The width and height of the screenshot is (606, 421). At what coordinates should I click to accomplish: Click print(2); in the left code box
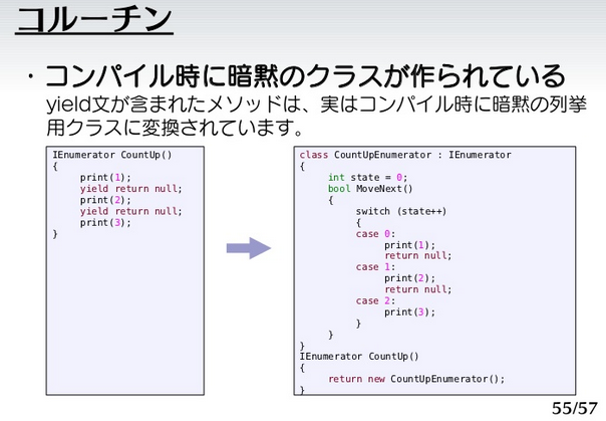[105, 200]
